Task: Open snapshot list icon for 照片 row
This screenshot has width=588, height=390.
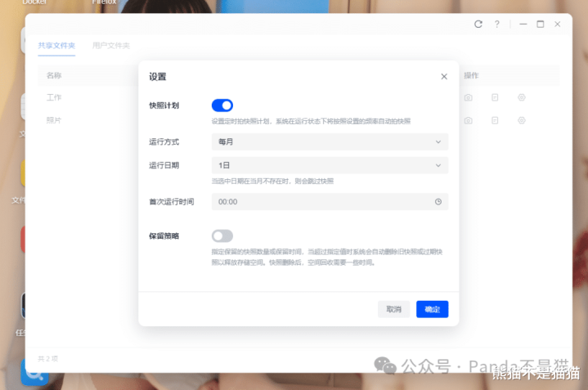Action: tap(495, 120)
